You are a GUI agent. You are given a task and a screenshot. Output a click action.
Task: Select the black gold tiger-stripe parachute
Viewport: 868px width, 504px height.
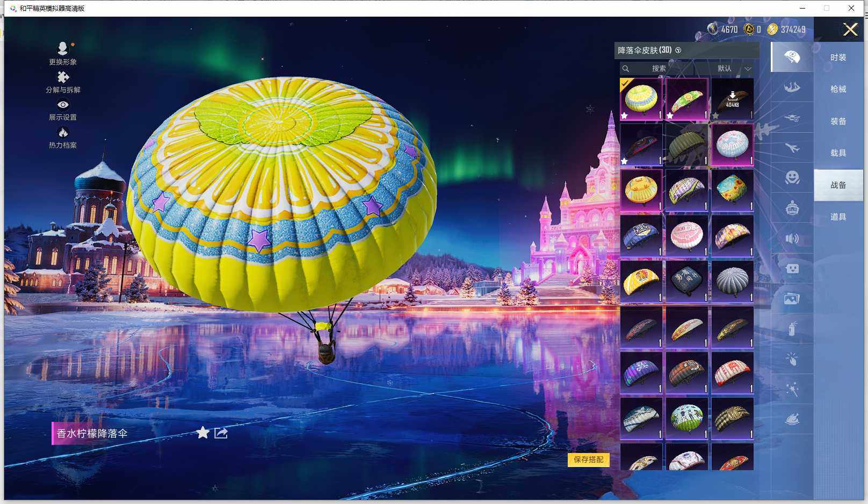(x=732, y=418)
